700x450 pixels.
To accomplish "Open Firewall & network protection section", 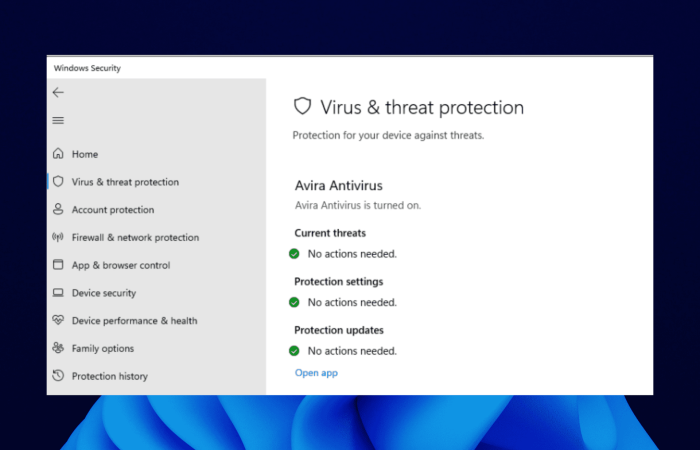I will point(135,238).
